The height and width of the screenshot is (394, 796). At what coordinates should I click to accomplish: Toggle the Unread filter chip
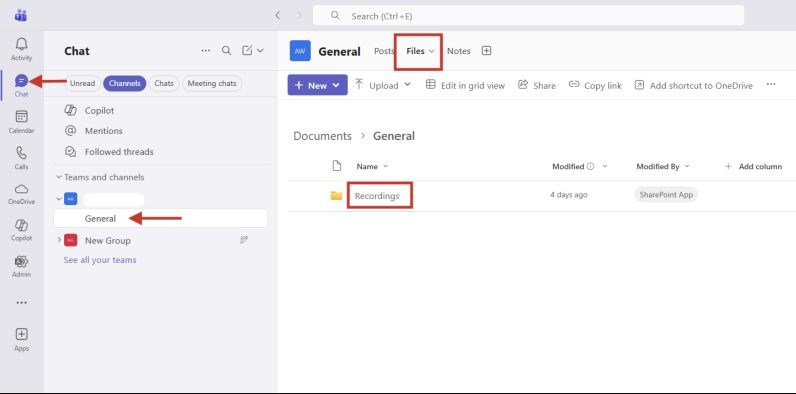click(82, 83)
